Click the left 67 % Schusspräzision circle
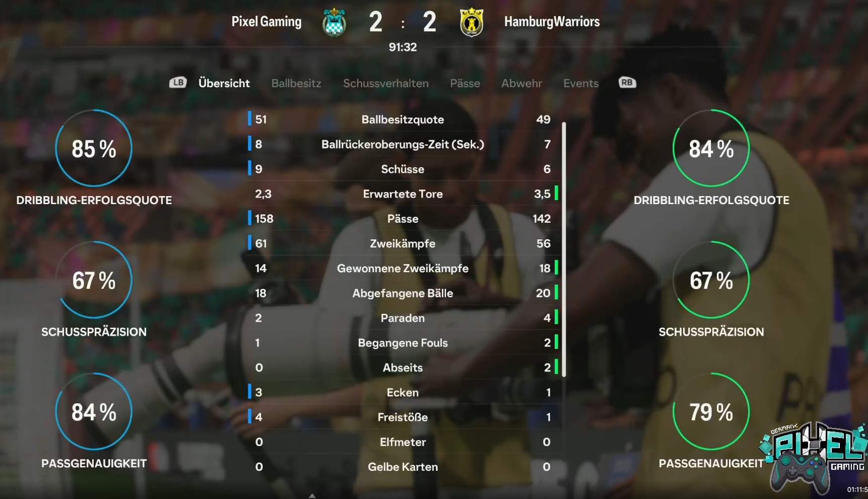Image resolution: width=868 pixels, height=499 pixels. coord(94,280)
